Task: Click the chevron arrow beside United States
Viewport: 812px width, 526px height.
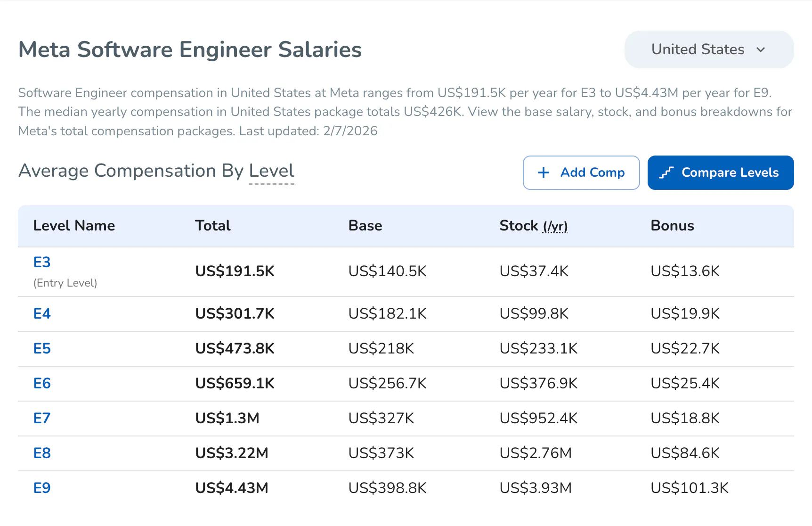Action: tap(761, 49)
